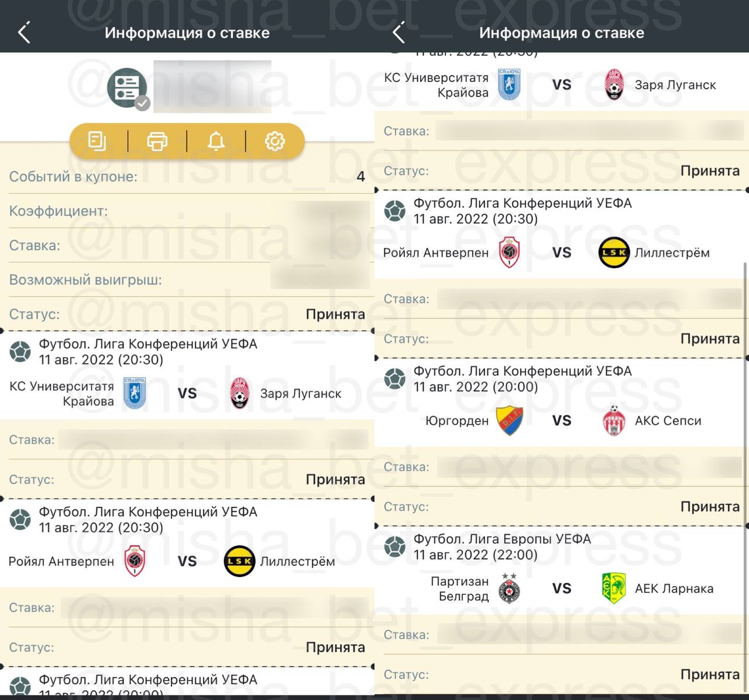Open the coupon copy document icon
This screenshot has height=700, width=749.
coord(97,141)
